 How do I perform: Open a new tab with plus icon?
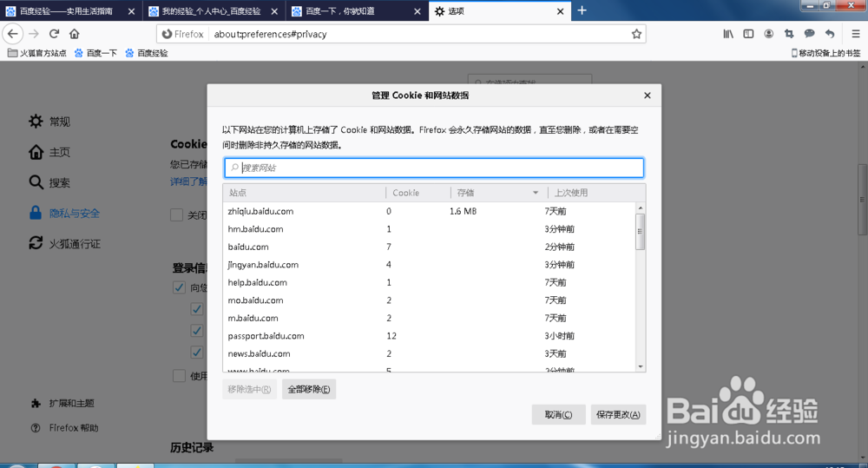click(582, 10)
